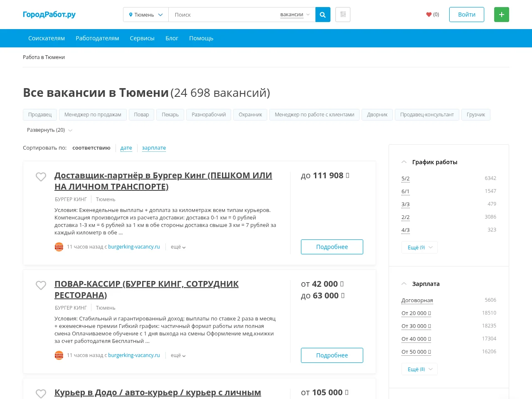Open the Работодателям menu
Viewport: 532px width, 399px height.
click(97, 38)
